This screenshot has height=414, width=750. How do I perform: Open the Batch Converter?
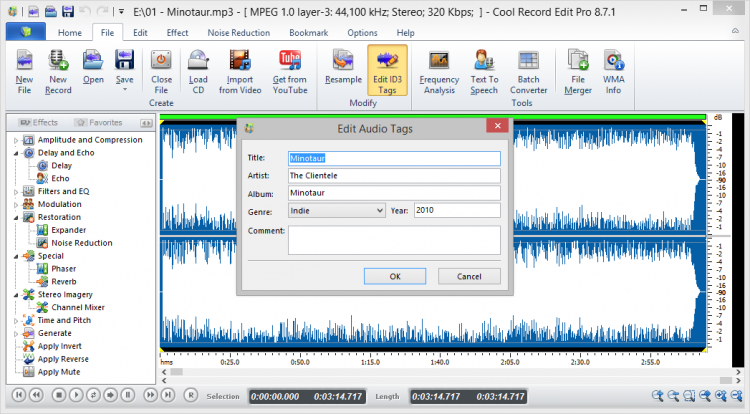(528, 73)
